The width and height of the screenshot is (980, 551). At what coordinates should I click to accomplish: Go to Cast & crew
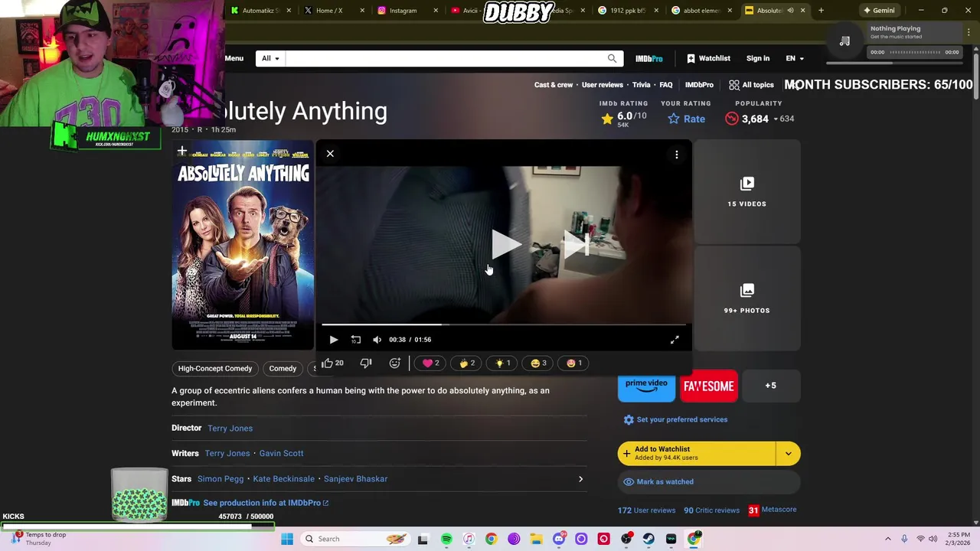(x=554, y=85)
